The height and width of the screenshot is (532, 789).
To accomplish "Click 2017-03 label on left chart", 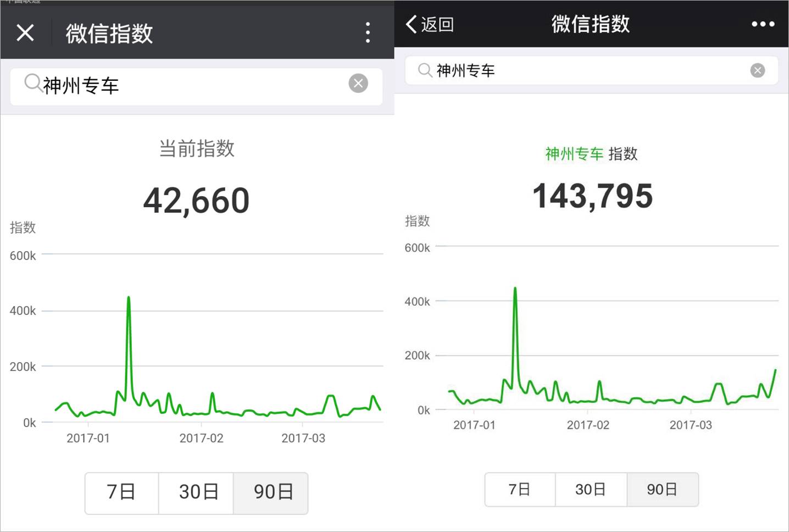I will (x=303, y=438).
